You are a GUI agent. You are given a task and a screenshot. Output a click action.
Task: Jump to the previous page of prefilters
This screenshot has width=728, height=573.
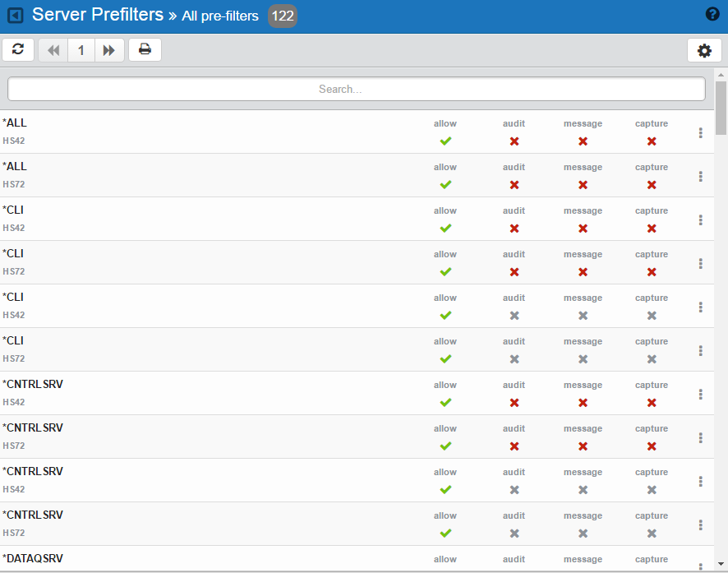53,49
